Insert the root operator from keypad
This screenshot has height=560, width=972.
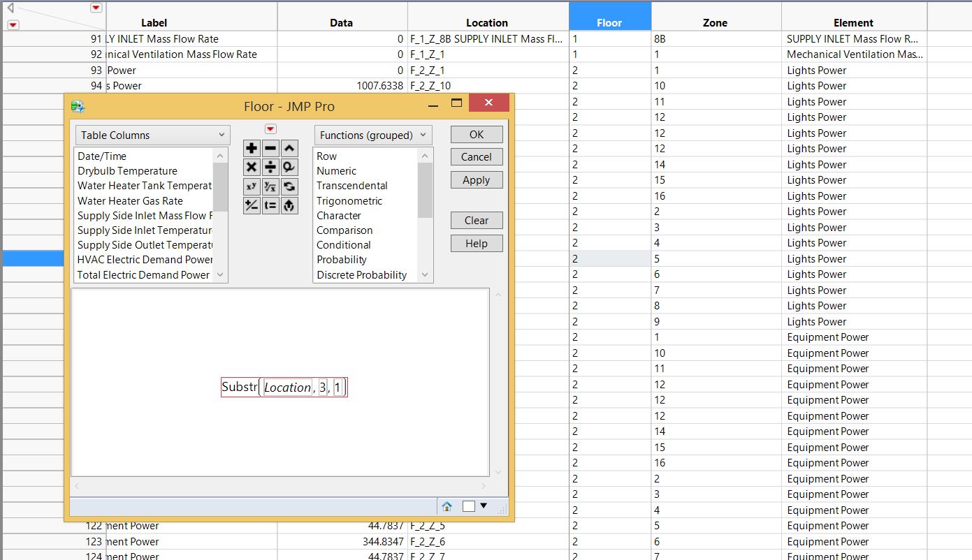pos(270,186)
